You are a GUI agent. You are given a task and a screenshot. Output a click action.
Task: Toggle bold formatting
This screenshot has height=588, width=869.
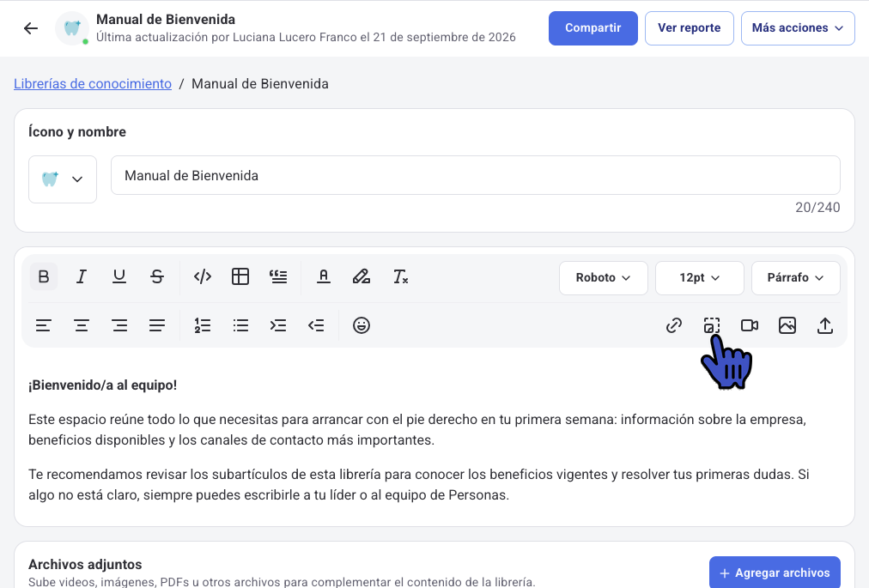click(44, 276)
